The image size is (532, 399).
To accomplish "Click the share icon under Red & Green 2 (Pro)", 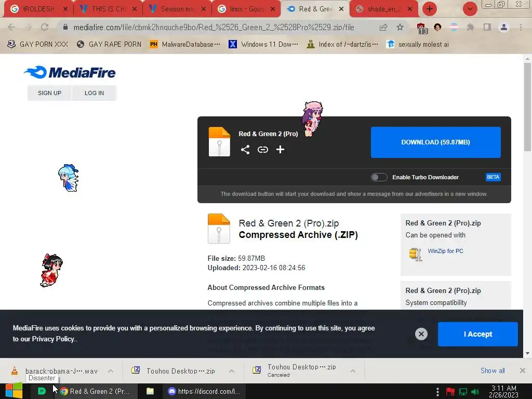I will (245, 150).
